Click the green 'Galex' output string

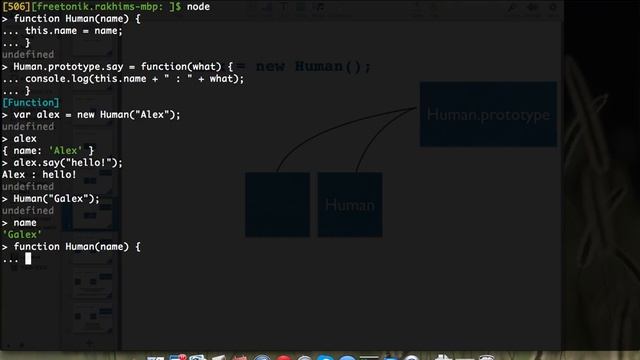[x=22, y=235]
